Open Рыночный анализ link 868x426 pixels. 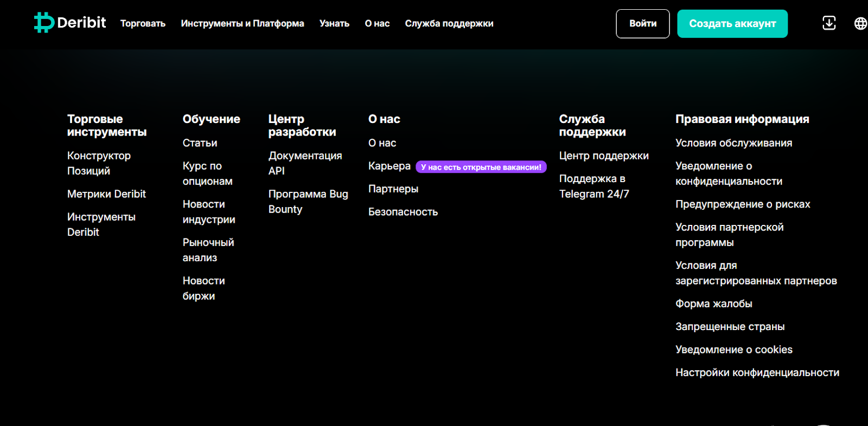(x=208, y=250)
